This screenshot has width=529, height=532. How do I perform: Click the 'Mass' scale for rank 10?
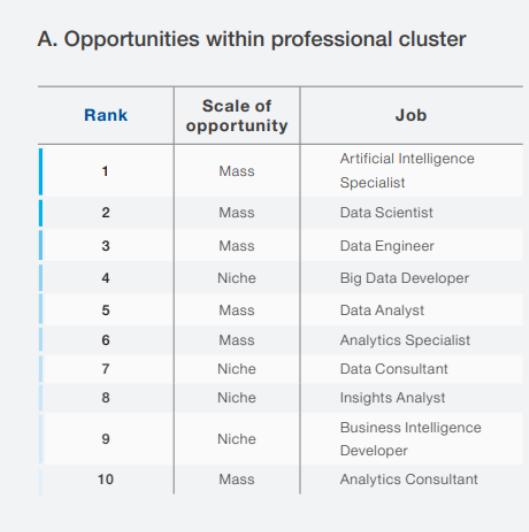coord(237,479)
